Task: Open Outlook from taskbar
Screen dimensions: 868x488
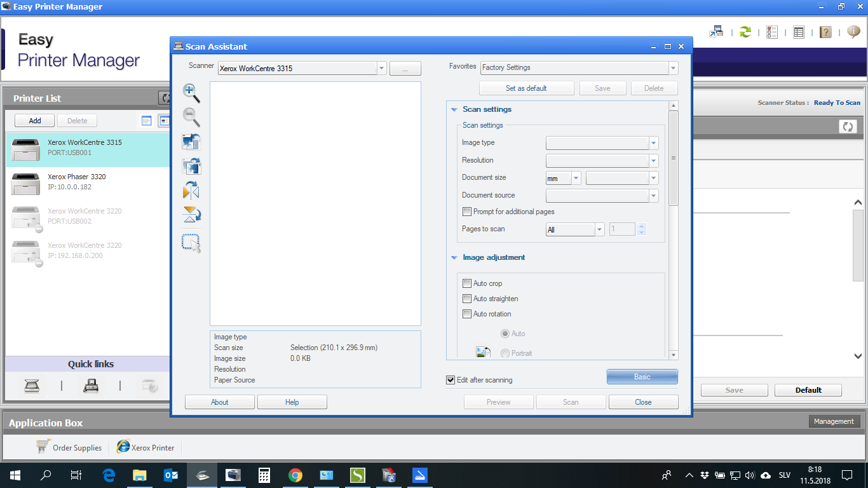Action: click(171, 475)
